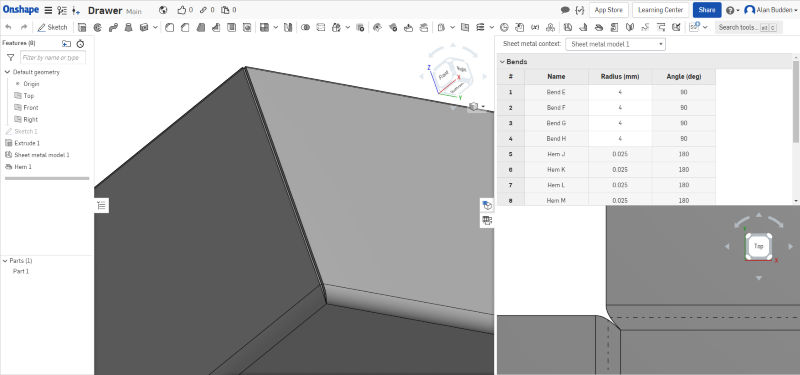
Task: Select Part 1 in the parts list
Action: click(21, 271)
